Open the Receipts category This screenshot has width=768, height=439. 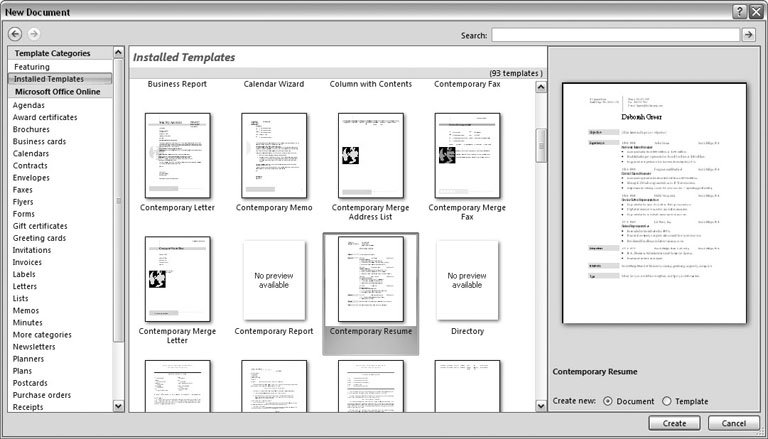pos(28,407)
